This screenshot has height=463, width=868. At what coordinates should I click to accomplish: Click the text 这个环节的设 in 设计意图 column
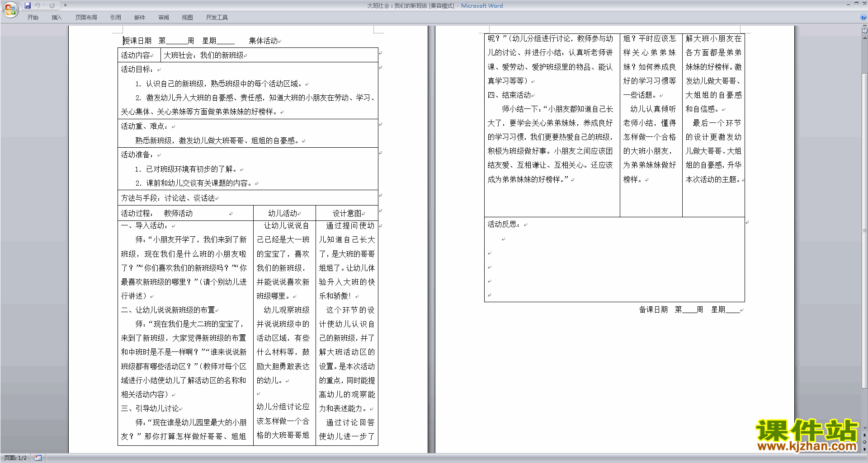pyautogui.click(x=350, y=310)
